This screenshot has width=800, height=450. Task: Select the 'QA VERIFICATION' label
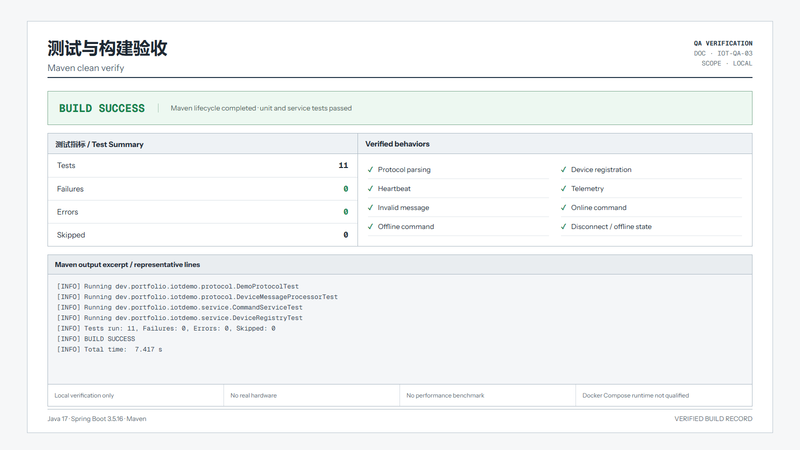coord(723,43)
